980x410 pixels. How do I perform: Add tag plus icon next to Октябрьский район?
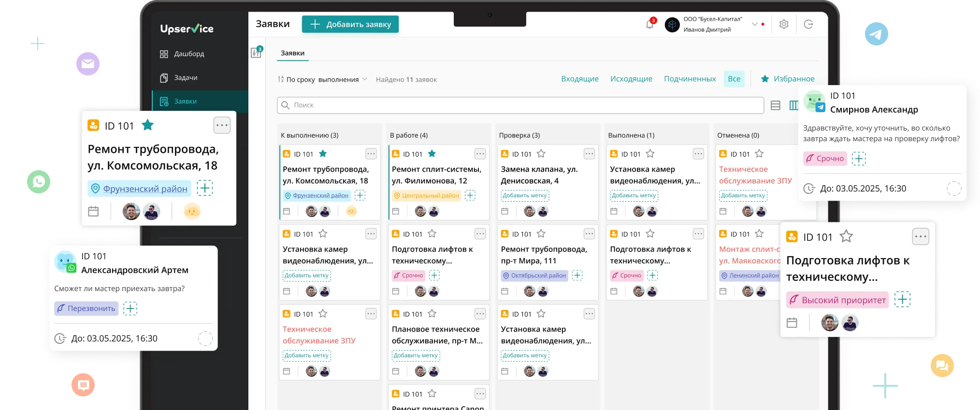pyautogui.click(x=577, y=275)
